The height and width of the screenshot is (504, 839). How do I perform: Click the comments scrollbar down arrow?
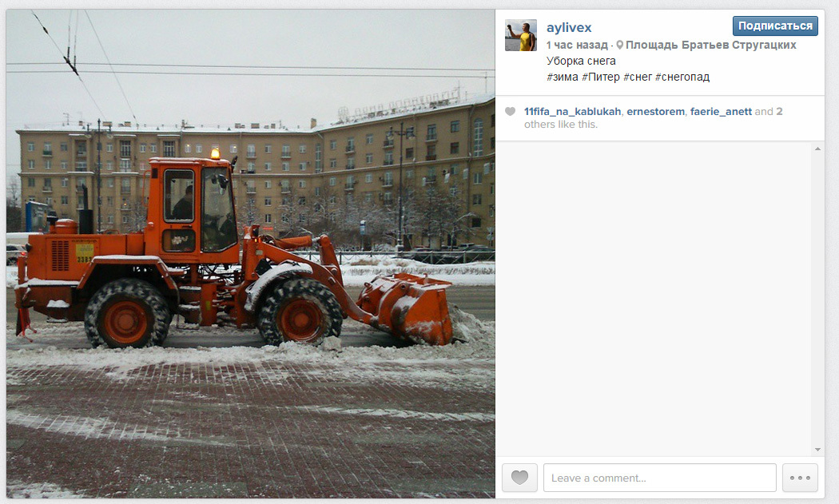[x=817, y=450]
